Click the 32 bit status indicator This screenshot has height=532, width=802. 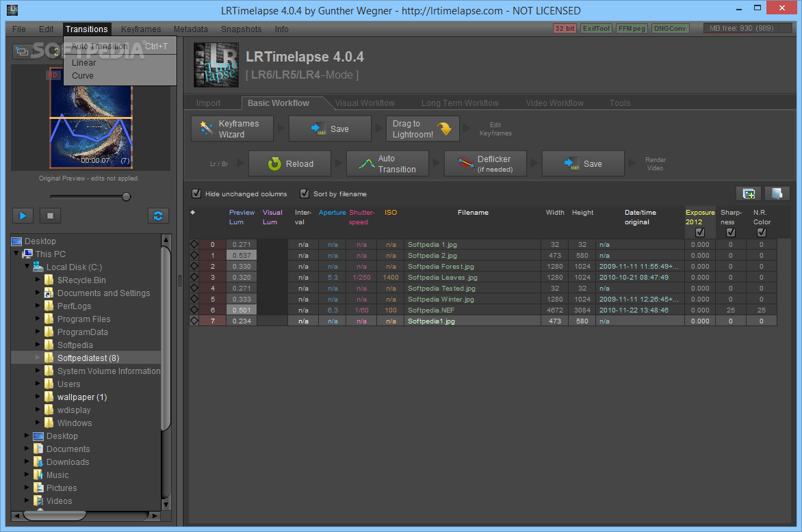[x=565, y=29]
